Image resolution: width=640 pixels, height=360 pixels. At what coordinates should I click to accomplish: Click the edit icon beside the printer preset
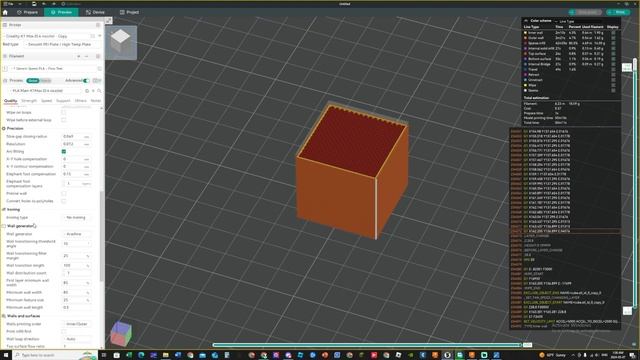pyautogui.click(x=100, y=36)
